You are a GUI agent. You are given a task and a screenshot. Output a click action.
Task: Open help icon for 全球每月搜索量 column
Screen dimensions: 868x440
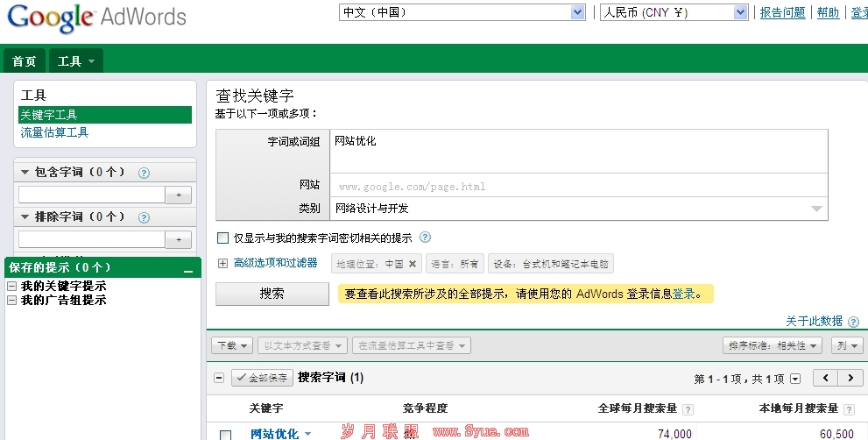click(x=688, y=409)
